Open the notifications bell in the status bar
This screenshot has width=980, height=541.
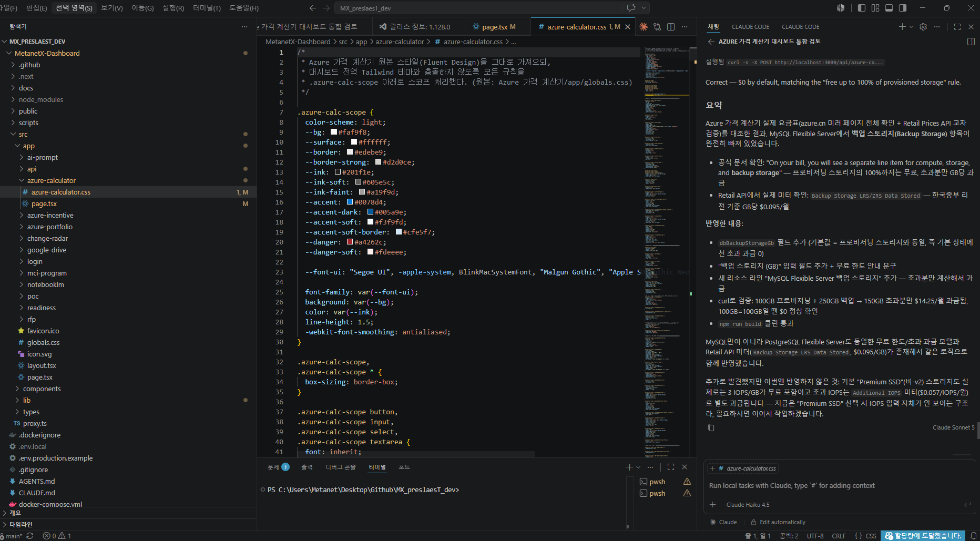pyautogui.click(x=974, y=536)
